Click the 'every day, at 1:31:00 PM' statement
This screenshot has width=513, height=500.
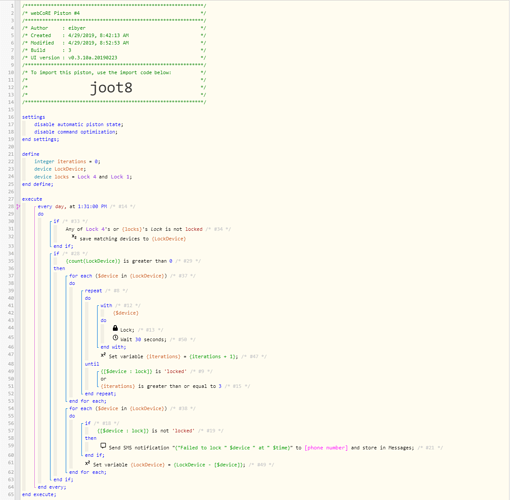click(x=72, y=207)
